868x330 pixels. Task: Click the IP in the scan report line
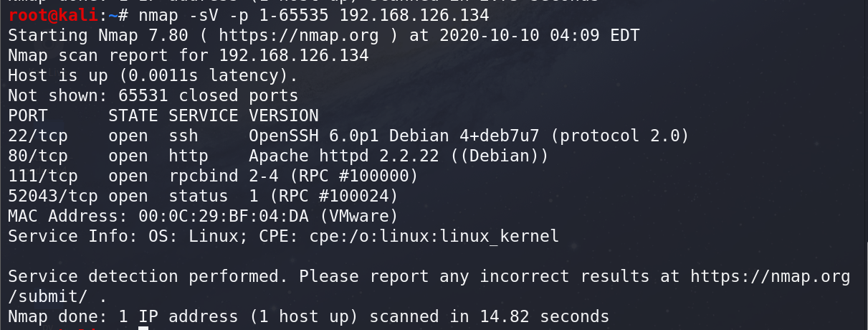pos(294,55)
